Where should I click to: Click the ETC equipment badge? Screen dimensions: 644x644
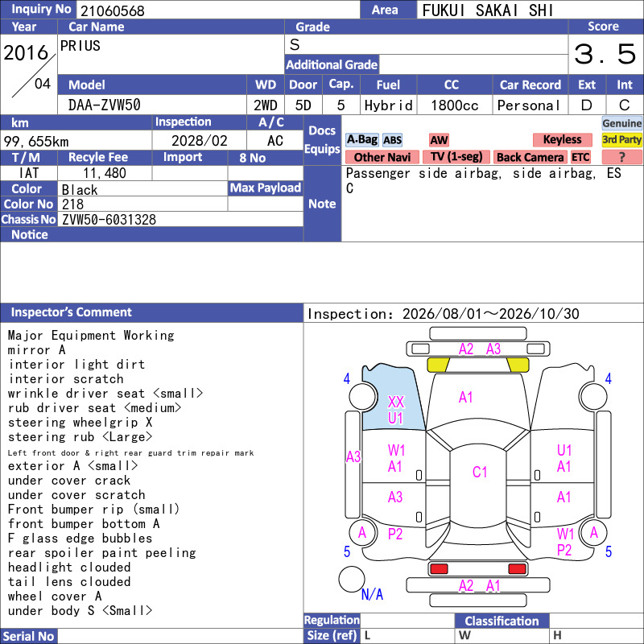click(580, 157)
